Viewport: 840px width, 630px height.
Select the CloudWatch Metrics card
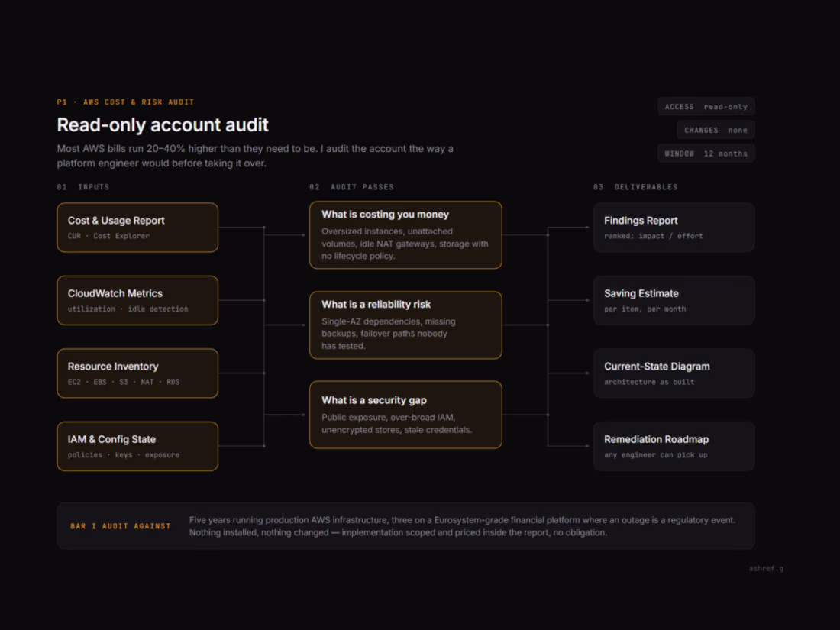coord(137,300)
